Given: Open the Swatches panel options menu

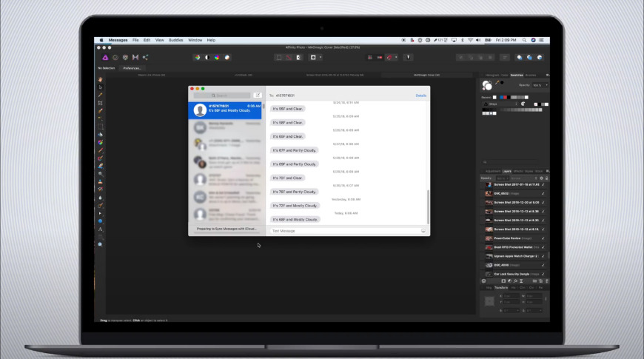Looking at the screenshot, I should tap(547, 76).
